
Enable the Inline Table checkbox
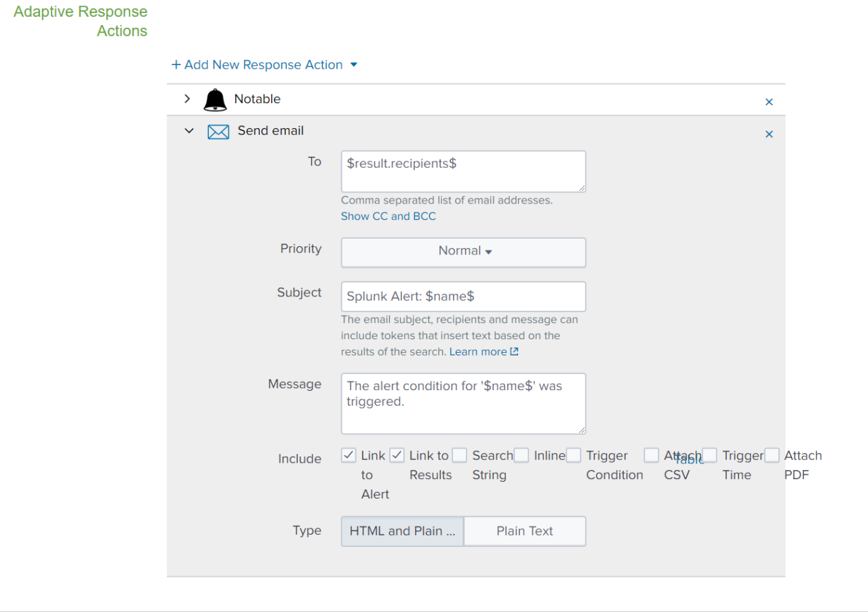click(521, 455)
